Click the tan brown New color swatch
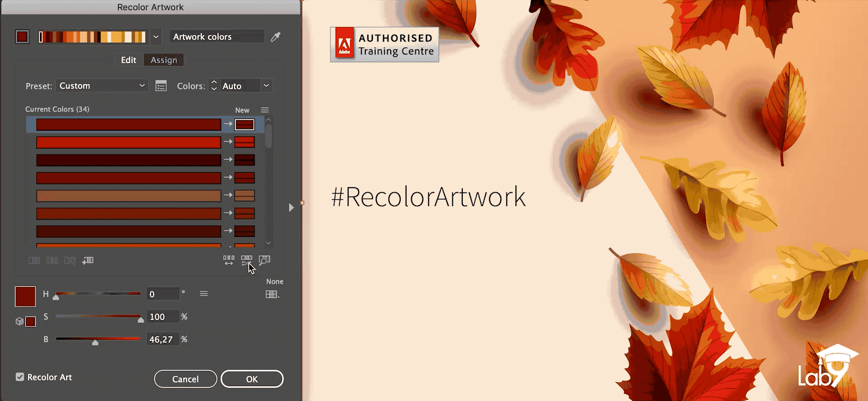 pyautogui.click(x=244, y=196)
